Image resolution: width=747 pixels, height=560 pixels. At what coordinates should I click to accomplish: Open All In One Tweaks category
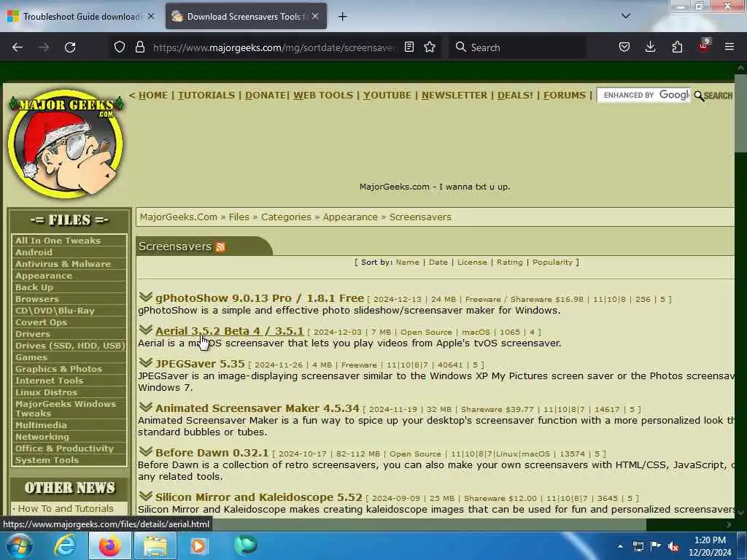58,241
